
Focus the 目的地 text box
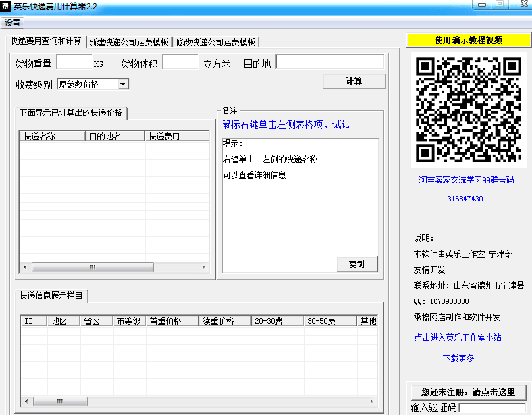[329, 62]
